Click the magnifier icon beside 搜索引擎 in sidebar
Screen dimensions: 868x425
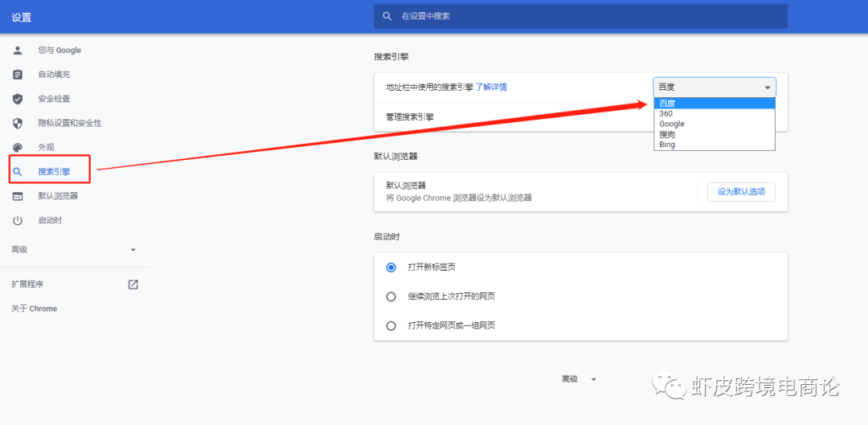[x=18, y=172]
